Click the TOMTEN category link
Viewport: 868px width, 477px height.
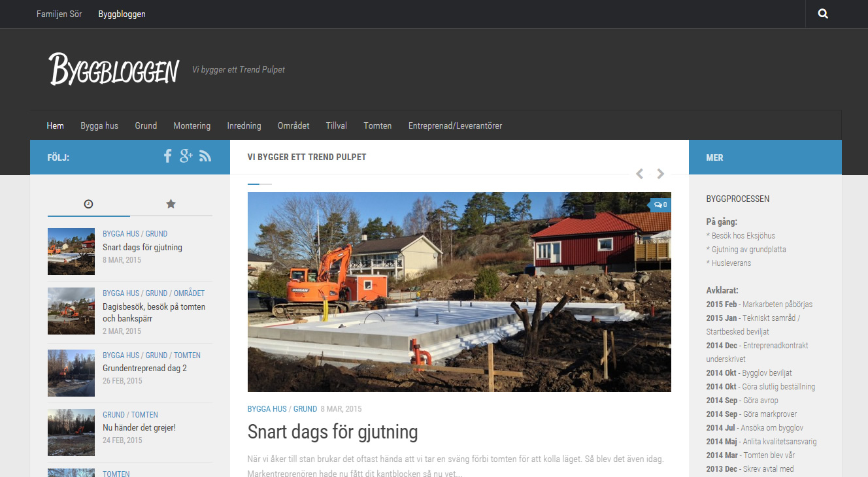(x=144, y=414)
